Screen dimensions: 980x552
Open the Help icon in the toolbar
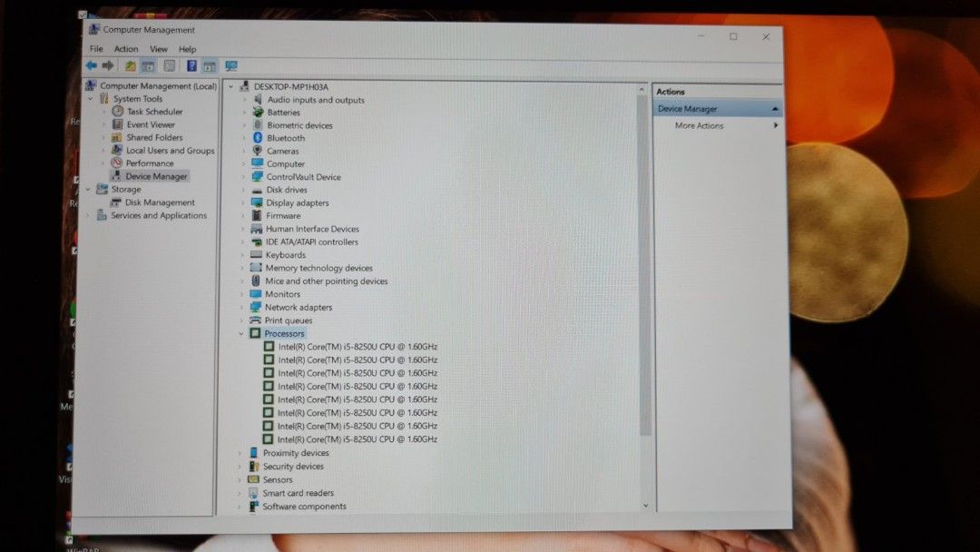(191, 65)
